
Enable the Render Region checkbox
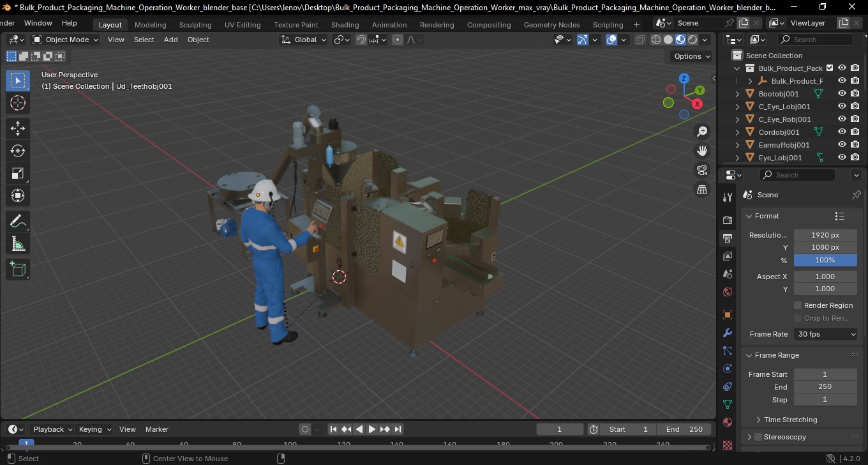click(798, 305)
